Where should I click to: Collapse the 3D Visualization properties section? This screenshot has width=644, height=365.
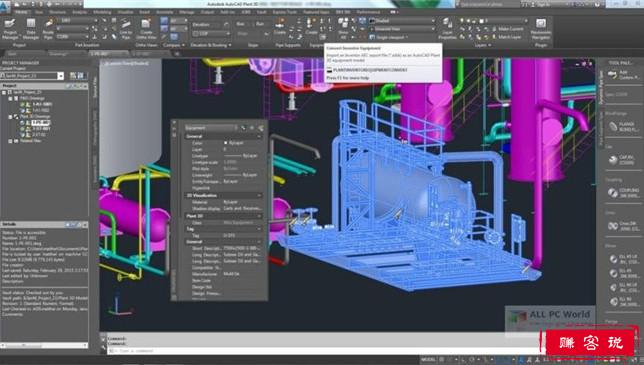tap(223, 195)
